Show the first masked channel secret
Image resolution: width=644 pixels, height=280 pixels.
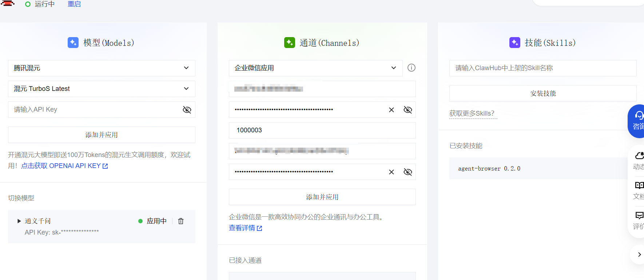click(408, 110)
